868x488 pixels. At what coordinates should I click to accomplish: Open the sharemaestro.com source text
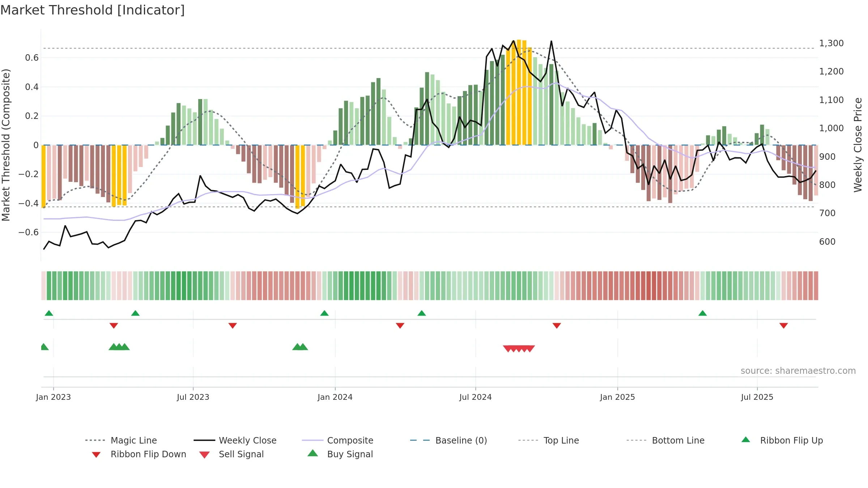click(798, 371)
